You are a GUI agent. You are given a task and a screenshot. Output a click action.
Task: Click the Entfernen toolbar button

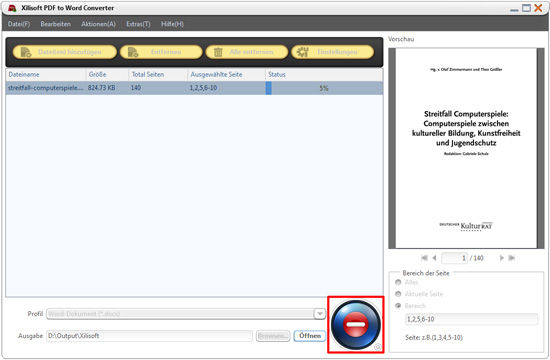pos(161,52)
